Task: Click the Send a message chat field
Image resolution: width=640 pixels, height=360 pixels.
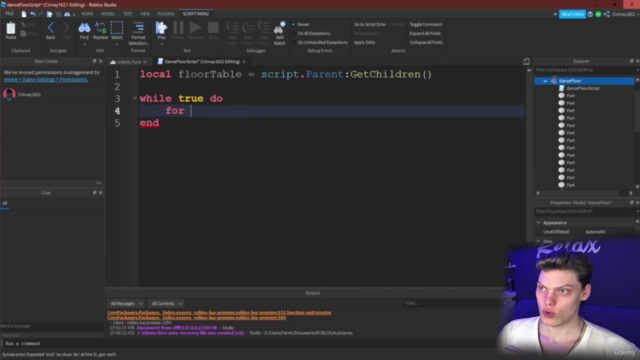Action: [x=52, y=326]
